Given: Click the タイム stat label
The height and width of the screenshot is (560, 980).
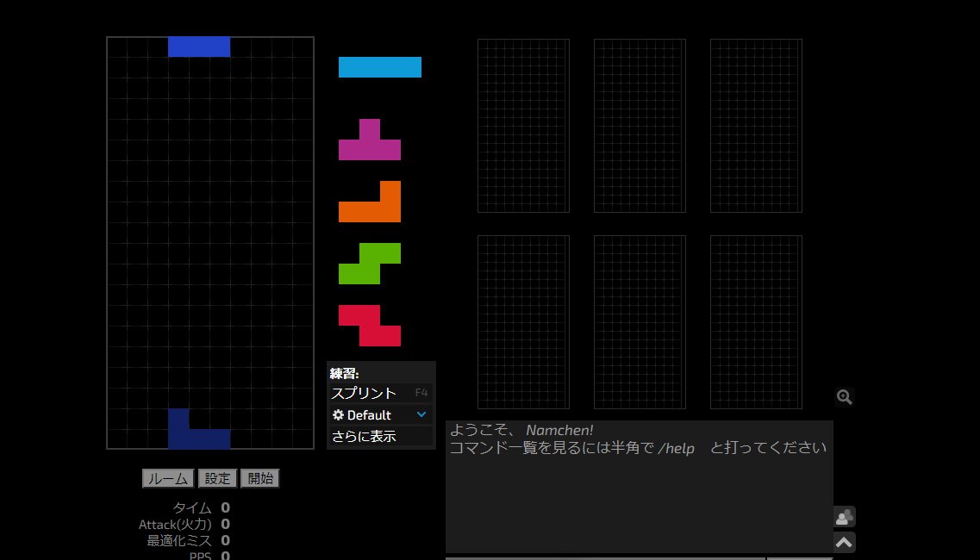Looking at the screenshot, I should pos(192,507).
